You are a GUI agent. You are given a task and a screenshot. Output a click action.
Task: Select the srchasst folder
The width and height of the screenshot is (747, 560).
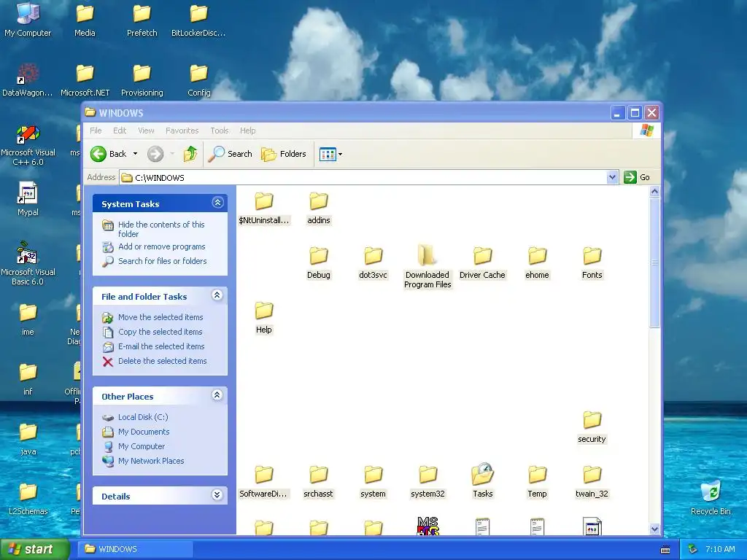pos(318,482)
